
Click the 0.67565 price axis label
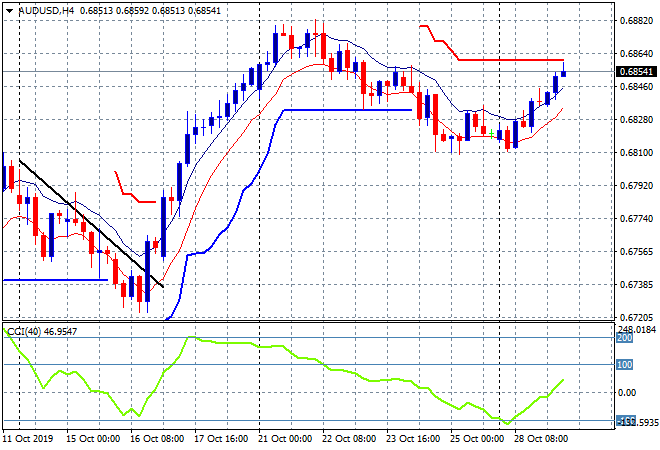point(637,251)
